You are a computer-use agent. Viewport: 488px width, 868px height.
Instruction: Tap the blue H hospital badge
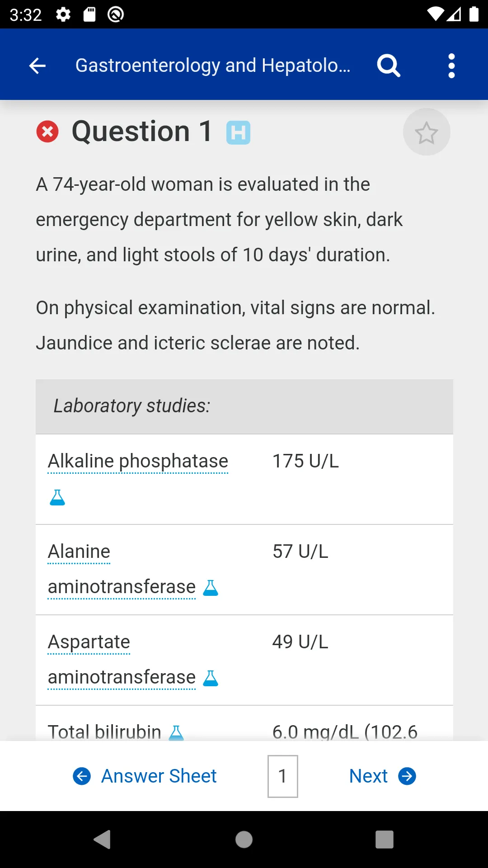click(238, 132)
